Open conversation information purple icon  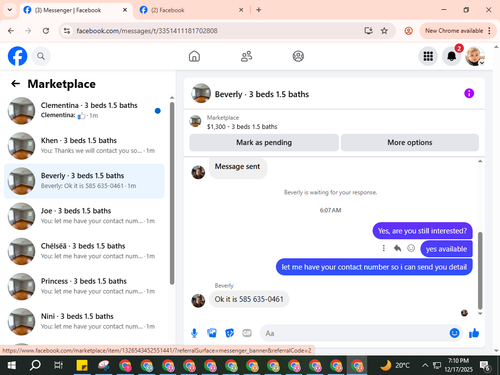[469, 93]
